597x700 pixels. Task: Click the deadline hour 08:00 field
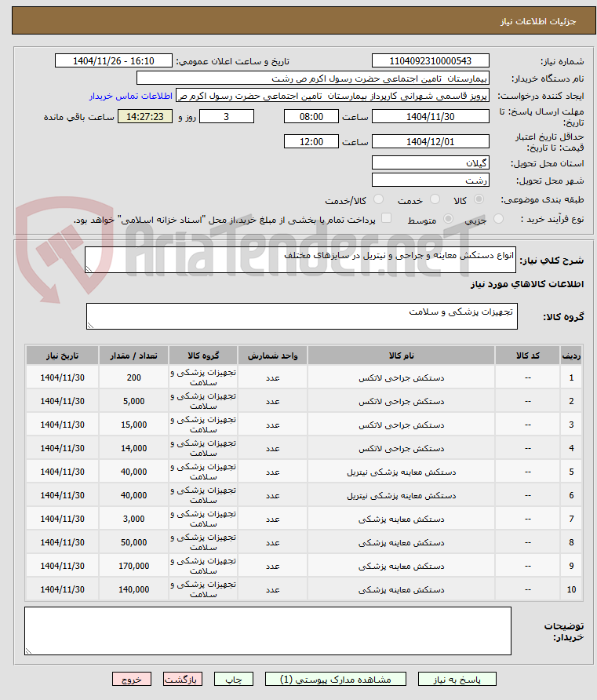coord(311,116)
